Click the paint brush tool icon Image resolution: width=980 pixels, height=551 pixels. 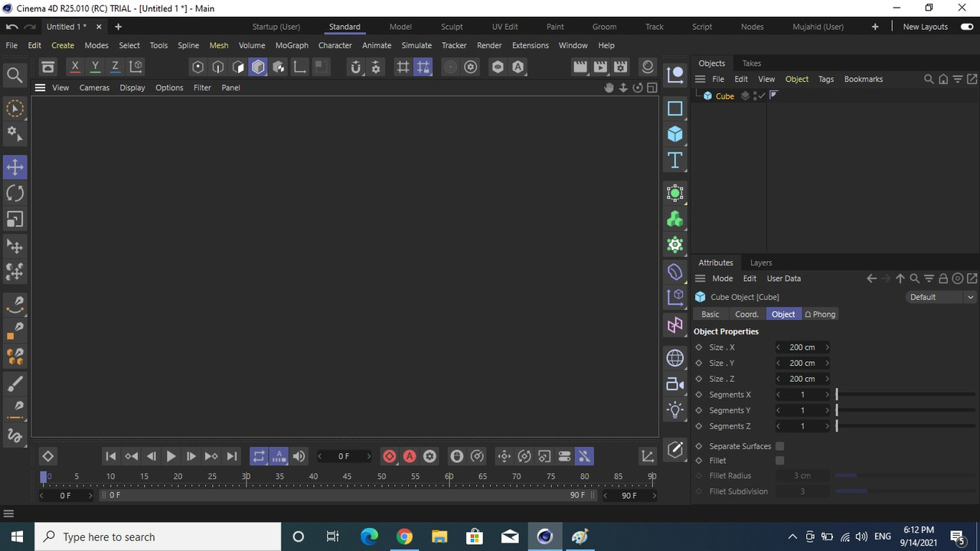pyautogui.click(x=15, y=383)
